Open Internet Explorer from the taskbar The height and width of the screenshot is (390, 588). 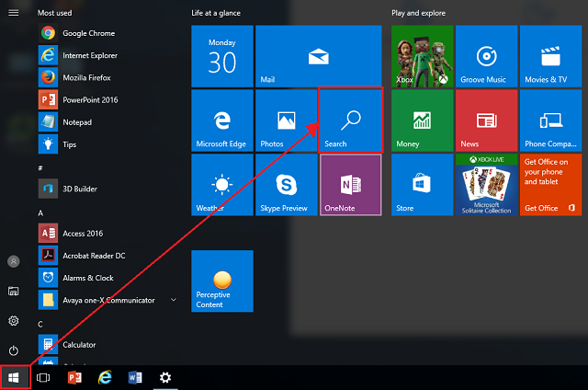coord(105,378)
